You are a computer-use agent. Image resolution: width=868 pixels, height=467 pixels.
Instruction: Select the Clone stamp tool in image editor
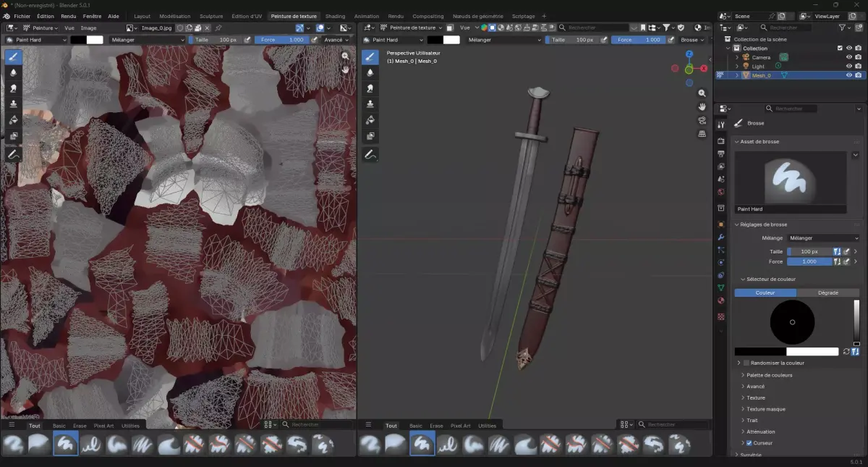click(13, 104)
